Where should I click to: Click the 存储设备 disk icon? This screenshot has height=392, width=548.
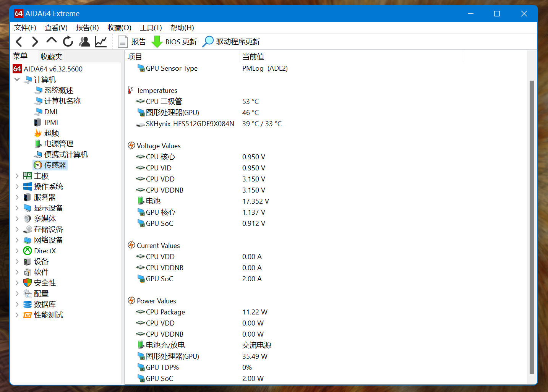pos(28,229)
